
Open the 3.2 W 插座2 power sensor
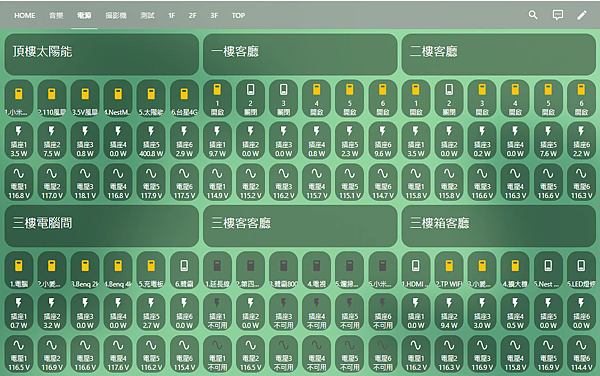(52, 312)
